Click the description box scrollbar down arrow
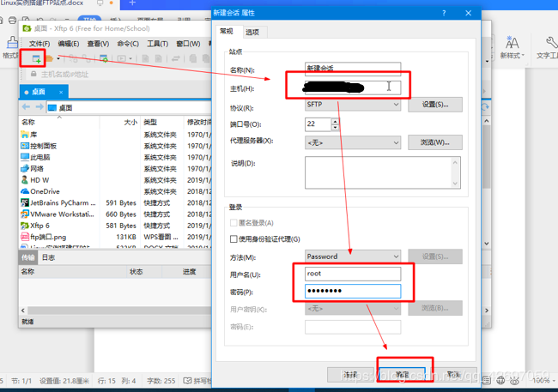The width and height of the screenshot is (558, 392). pyautogui.click(x=455, y=184)
